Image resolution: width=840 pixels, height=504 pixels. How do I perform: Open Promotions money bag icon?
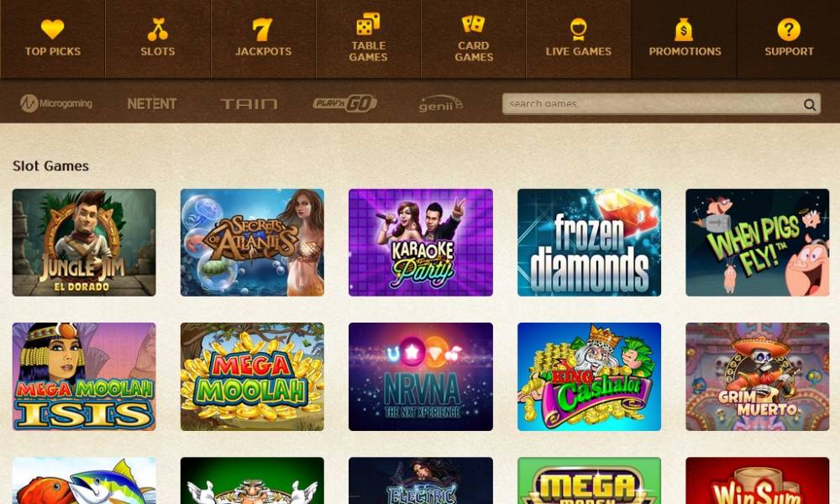[684, 29]
